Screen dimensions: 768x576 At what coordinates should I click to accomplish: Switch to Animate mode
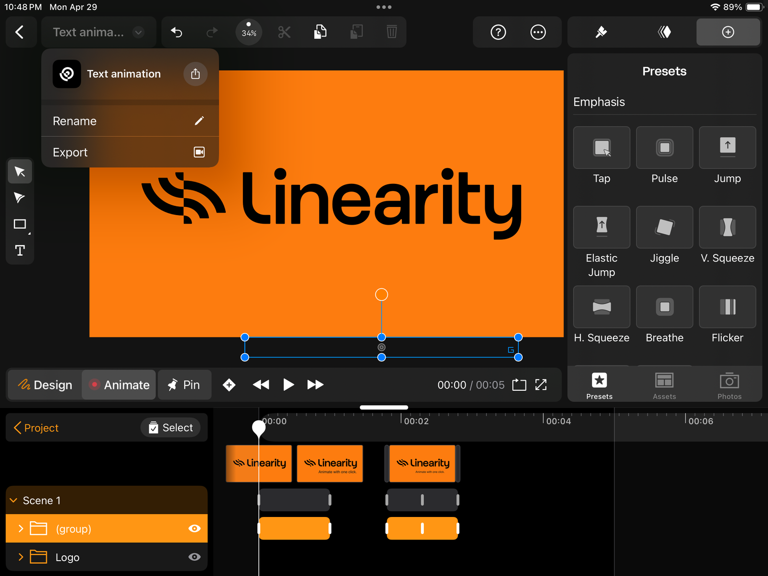[119, 385]
